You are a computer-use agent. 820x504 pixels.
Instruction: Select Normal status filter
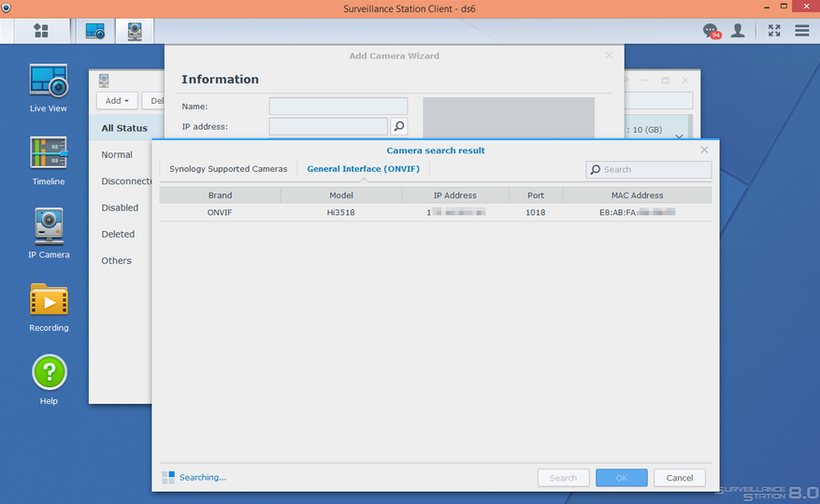point(117,155)
